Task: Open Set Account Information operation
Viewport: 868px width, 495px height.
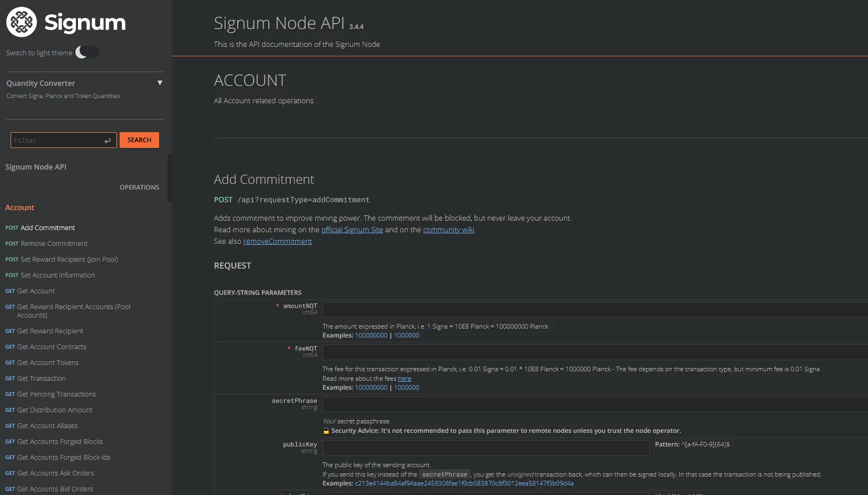Action: pyautogui.click(x=50, y=275)
